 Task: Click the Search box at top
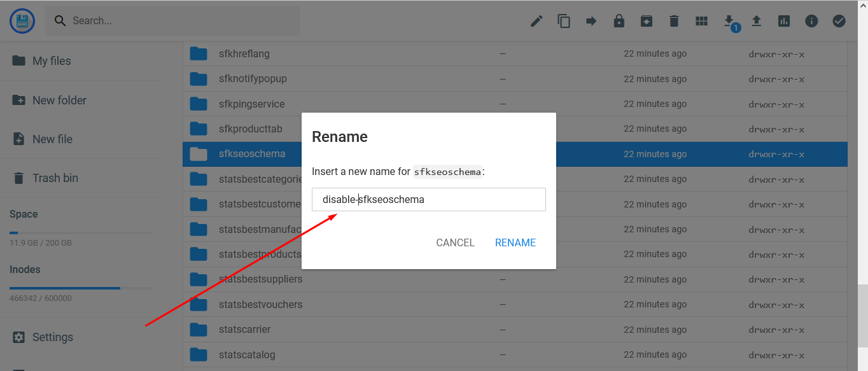click(172, 21)
